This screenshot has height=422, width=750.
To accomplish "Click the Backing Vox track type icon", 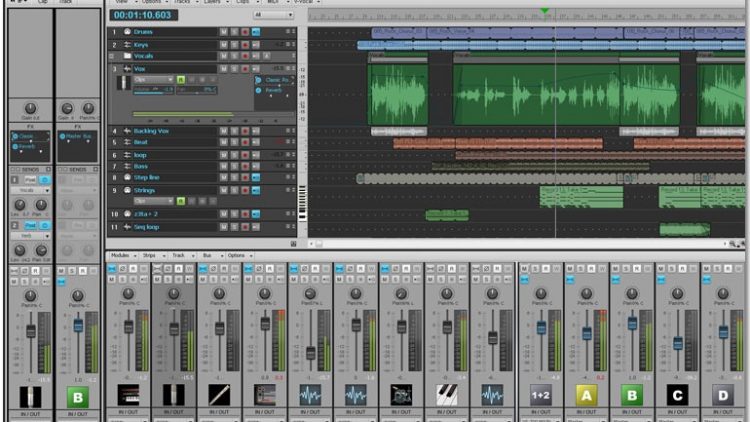I will 127,131.
